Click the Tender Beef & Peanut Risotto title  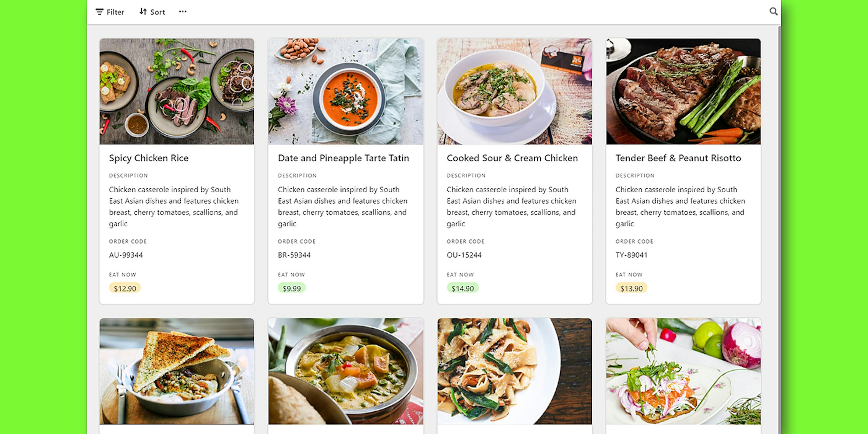coord(678,158)
